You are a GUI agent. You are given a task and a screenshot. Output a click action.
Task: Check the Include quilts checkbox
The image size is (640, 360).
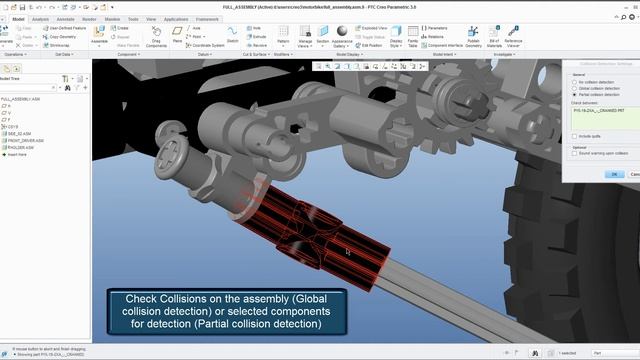pos(574,136)
